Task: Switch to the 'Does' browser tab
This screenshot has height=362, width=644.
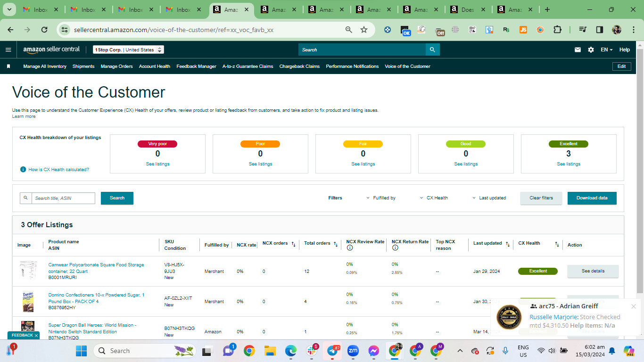Action: (x=467, y=9)
